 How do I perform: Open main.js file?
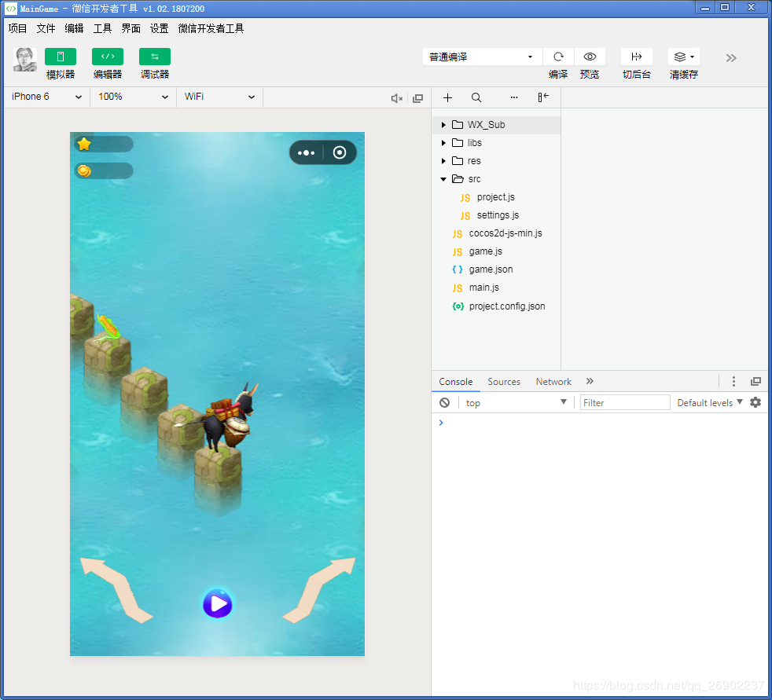click(x=496, y=288)
